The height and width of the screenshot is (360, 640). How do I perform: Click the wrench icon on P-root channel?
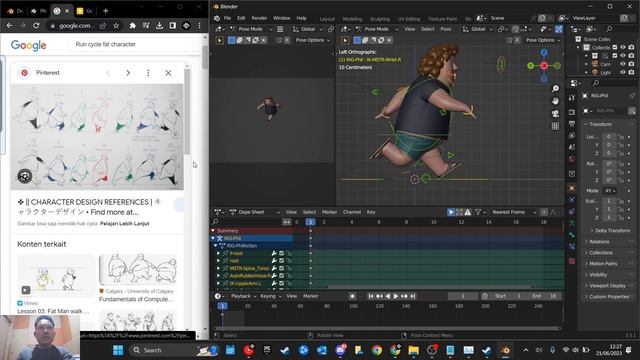[x=274, y=253]
